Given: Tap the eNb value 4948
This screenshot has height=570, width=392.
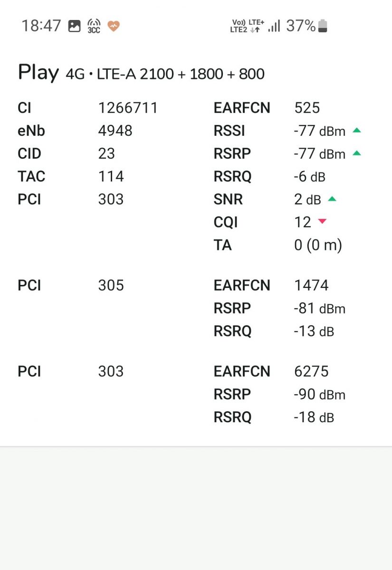Looking at the screenshot, I should [115, 131].
